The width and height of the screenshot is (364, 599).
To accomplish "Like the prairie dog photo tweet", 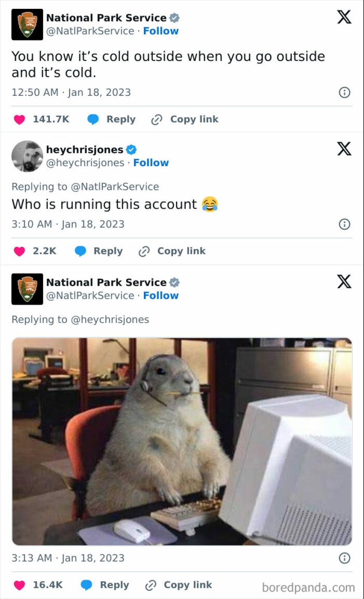I will click(19, 585).
